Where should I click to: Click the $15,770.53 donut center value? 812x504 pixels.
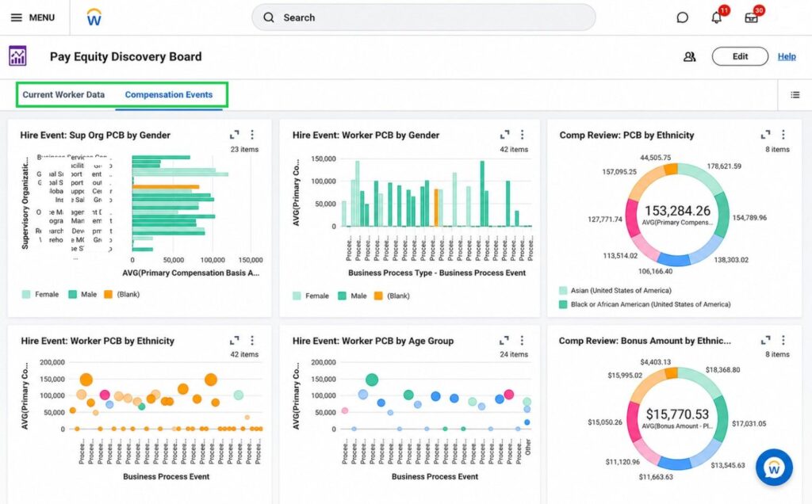677,414
